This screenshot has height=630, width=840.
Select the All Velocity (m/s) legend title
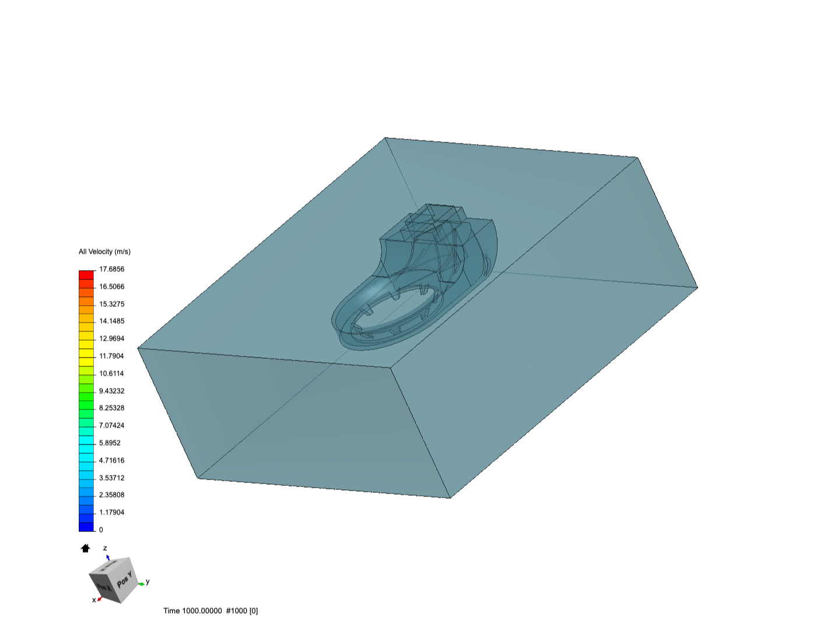104,252
